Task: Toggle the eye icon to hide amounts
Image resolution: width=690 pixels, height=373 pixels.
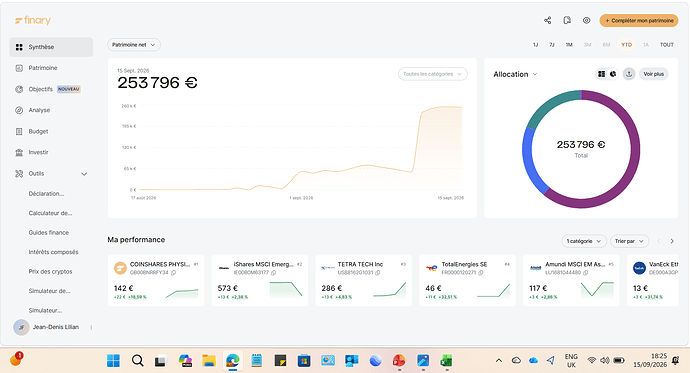Action: click(586, 20)
